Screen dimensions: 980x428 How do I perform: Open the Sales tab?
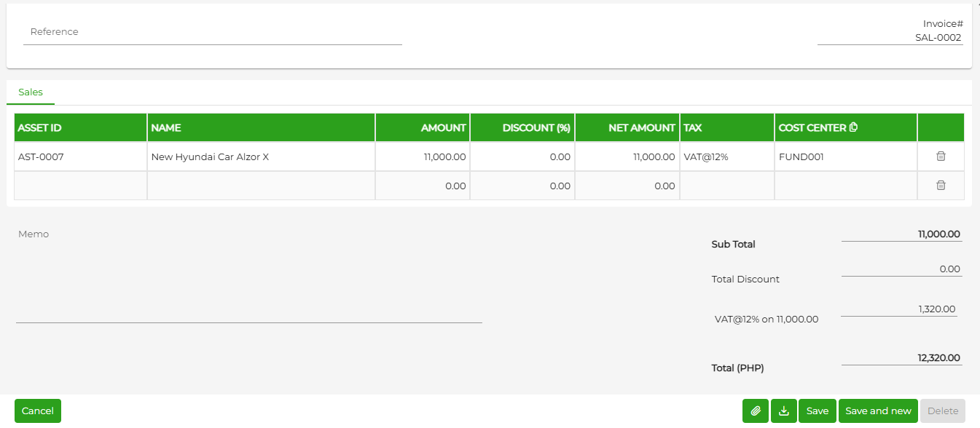31,92
